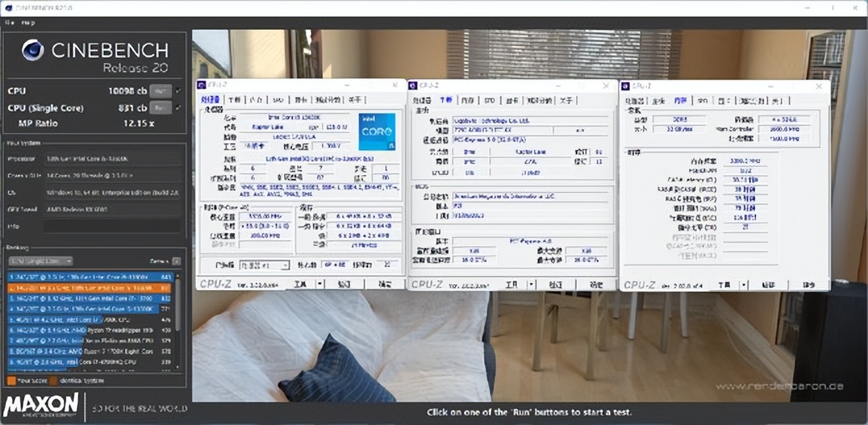Click the ranking Details toggle button

point(176,261)
